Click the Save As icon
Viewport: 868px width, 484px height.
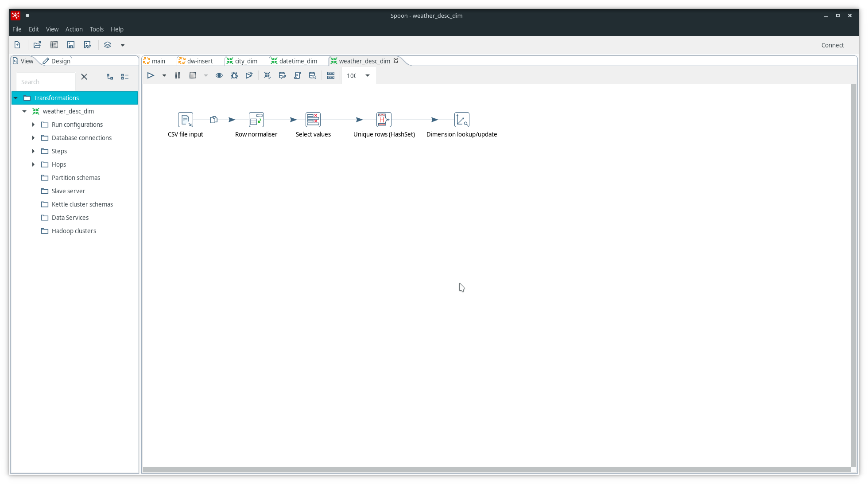point(88,45)
